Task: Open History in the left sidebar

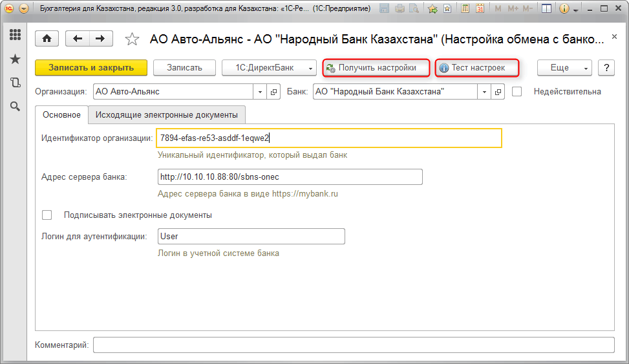Action: [x=15, y=83]
